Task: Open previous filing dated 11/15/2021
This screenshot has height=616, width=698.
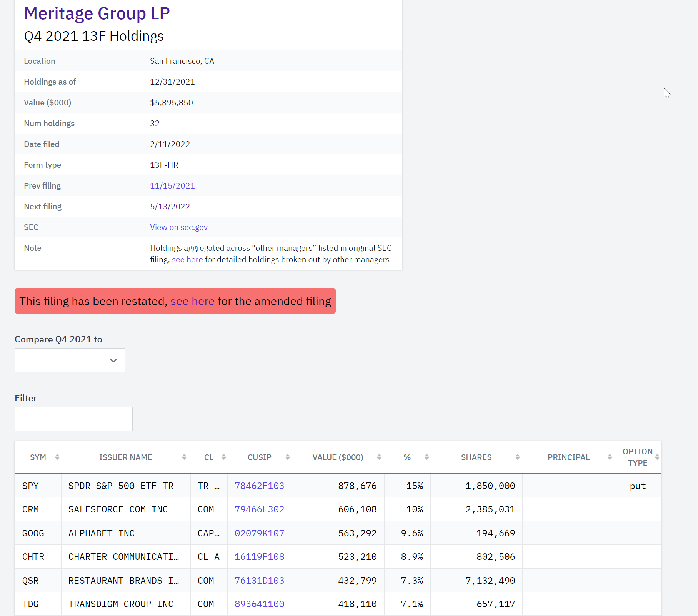Action: coord(172,186)
